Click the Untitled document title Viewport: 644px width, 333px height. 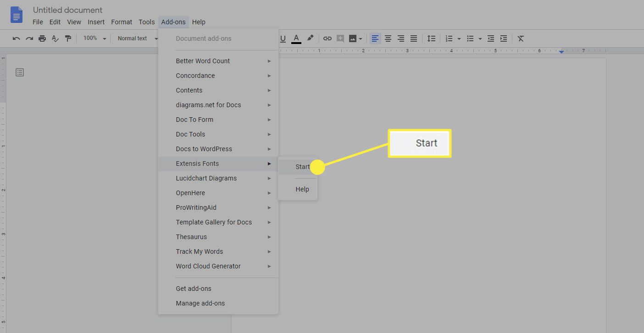[67, 10]
